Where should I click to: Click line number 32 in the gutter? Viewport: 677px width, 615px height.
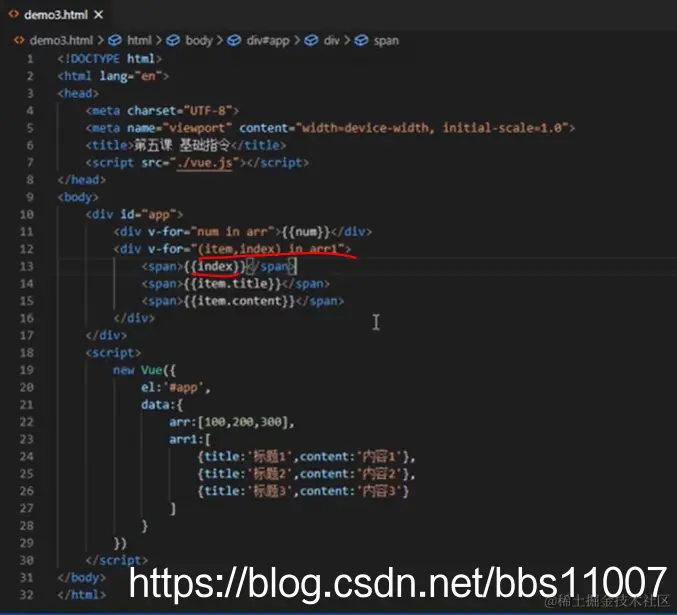(27, 595)
